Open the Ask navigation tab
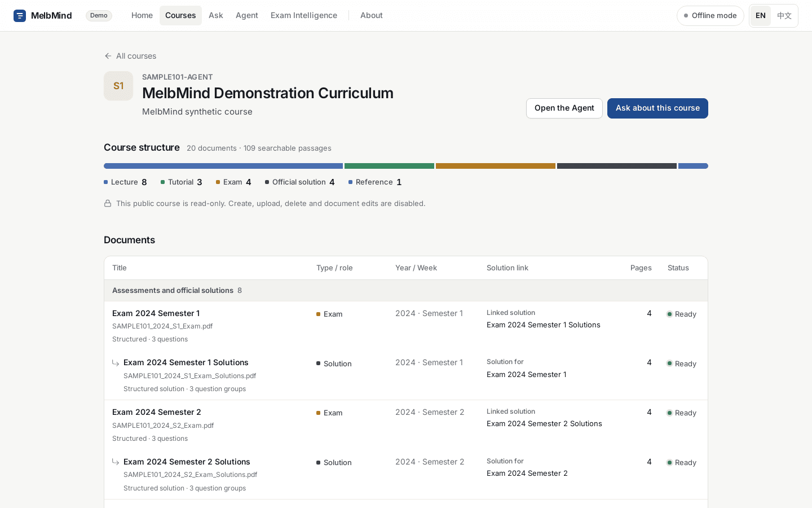 click(x=216, y=15)
